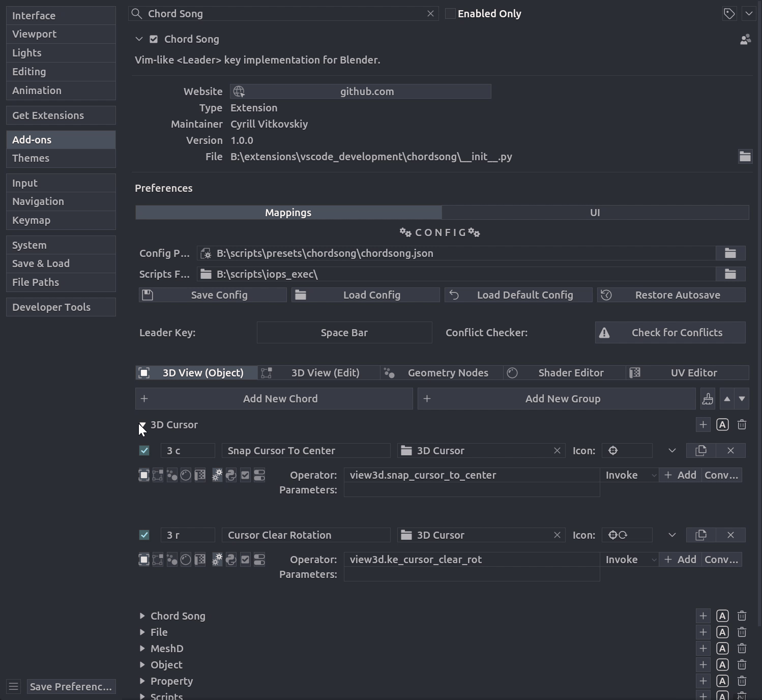Viewport: 762px width, 700px height.
Task: Select the Geometry Nodes tab
Action: pos(448,372)
